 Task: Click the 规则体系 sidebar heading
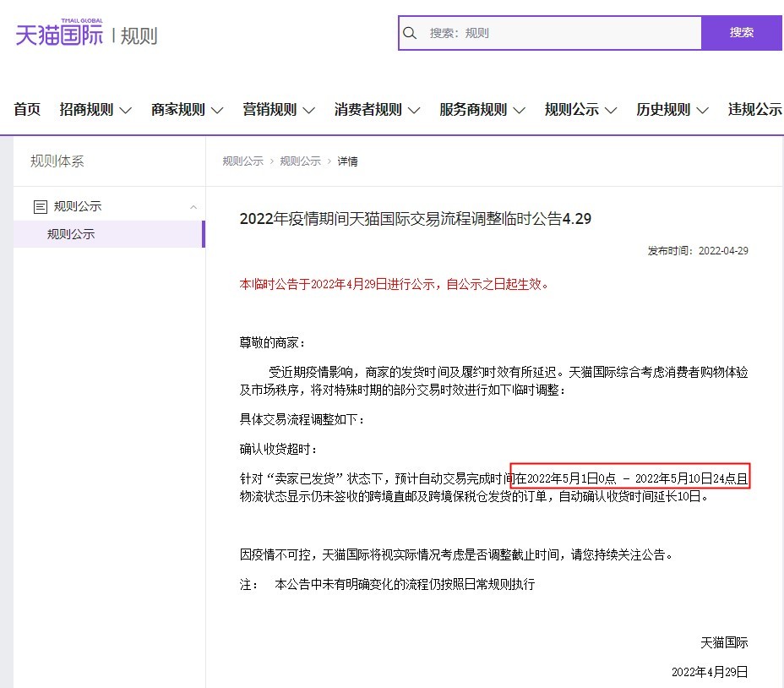tap(57, 161)
